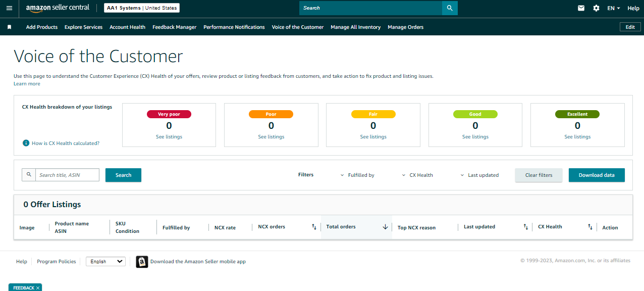This screenshot has width=644, height=291.
Task: Click the magnifier search button in header
Action: pyautogui.click(x=450, y=8)
